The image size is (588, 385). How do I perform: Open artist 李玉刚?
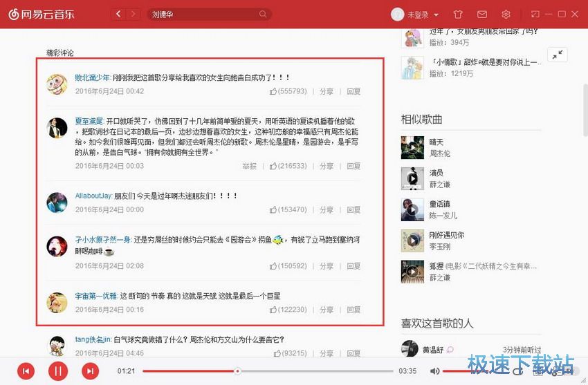click(x=439, y=247)
